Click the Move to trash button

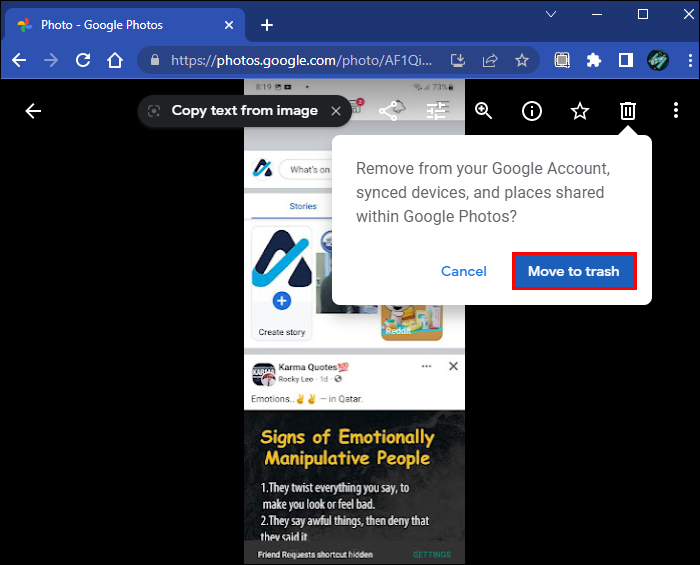pos(574,271)
